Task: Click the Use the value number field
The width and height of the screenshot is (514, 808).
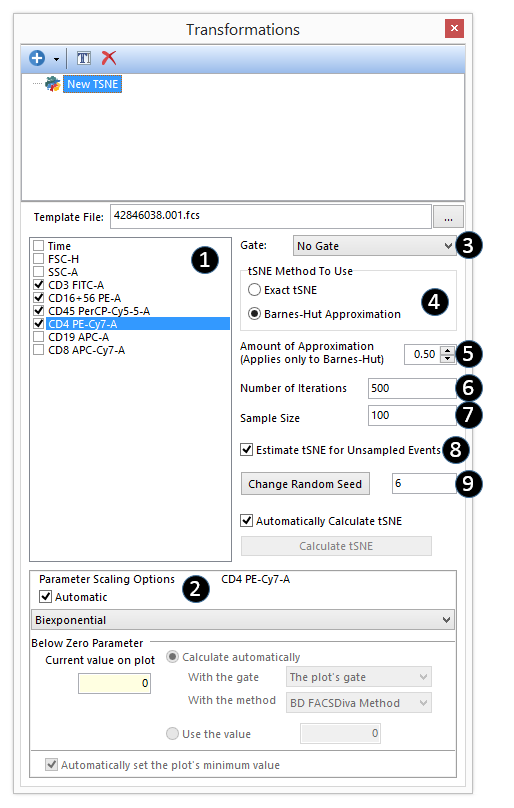Action: pyautogui.click(x=340, y=733)
